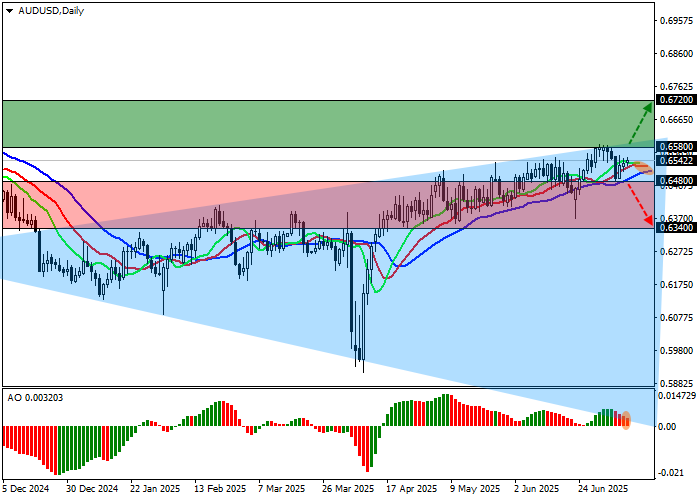Select the -0.021 oscillator scale value
Screen dimensions: 700x500
[x=670, y=473]
